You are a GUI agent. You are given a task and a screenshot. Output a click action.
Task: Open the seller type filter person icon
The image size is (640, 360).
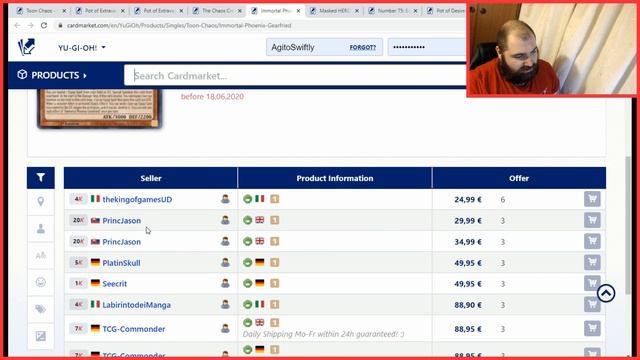click(x=40, y=229)
